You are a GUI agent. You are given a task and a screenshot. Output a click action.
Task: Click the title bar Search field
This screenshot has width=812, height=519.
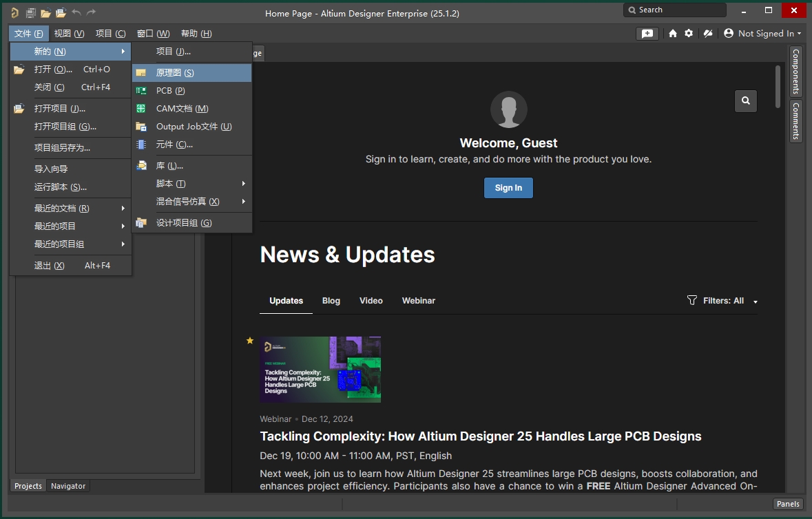coord(675,10)
